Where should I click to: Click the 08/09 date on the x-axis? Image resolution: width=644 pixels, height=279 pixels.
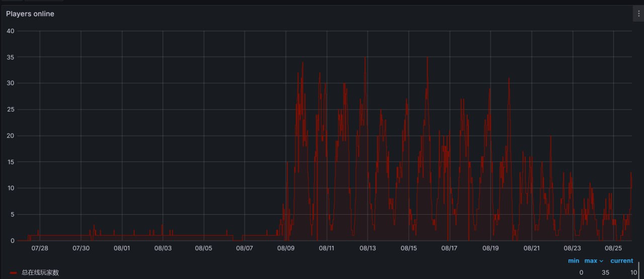pyautogui.click(x=286, y=248)
